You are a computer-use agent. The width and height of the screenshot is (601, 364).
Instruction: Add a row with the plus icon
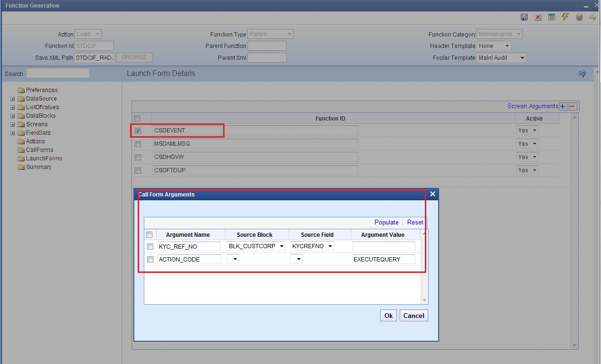563,107
